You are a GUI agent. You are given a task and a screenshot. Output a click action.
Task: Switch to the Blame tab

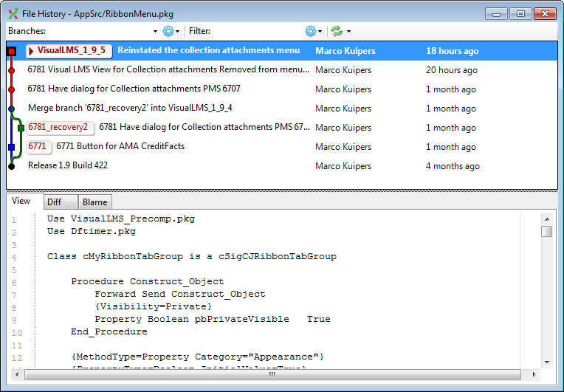[94, 202]
